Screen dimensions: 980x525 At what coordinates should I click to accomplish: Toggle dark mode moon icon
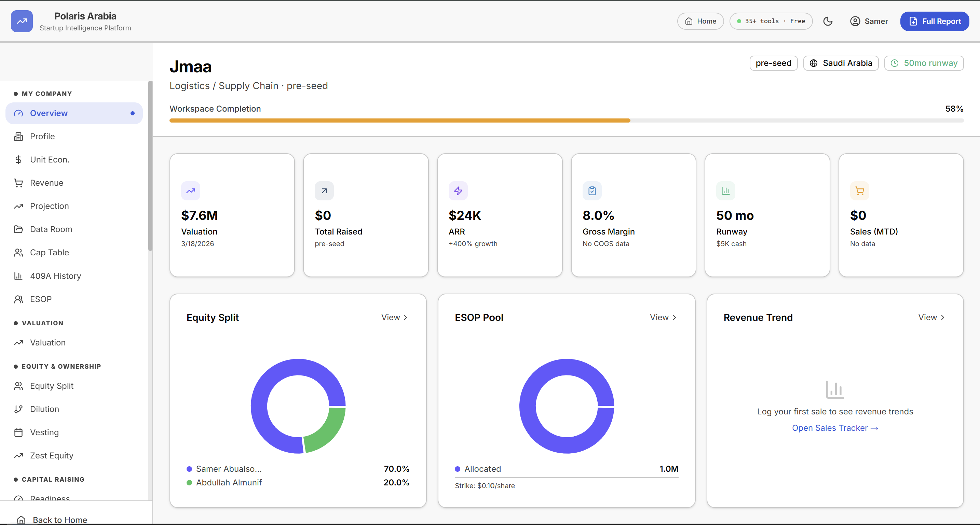(x=828, y=21)
